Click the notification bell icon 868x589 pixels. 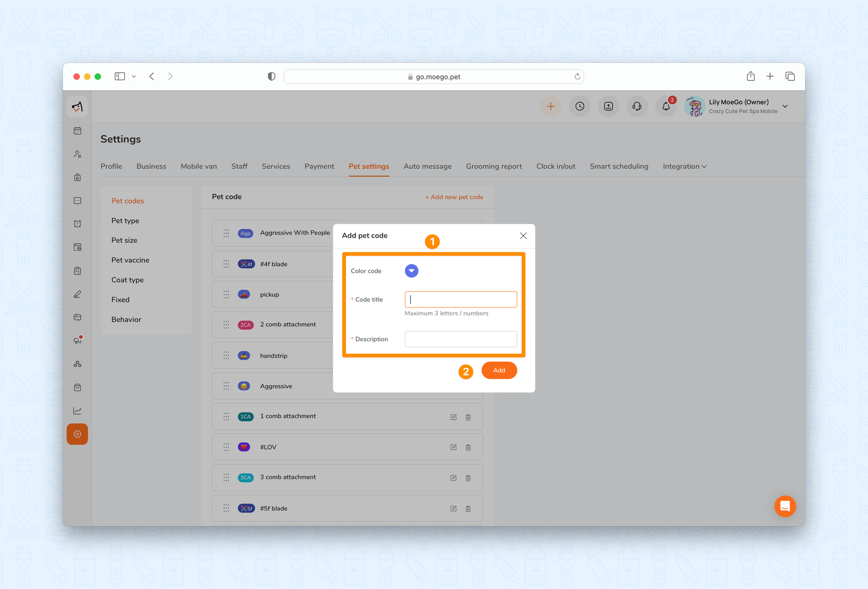click(666, 106)
